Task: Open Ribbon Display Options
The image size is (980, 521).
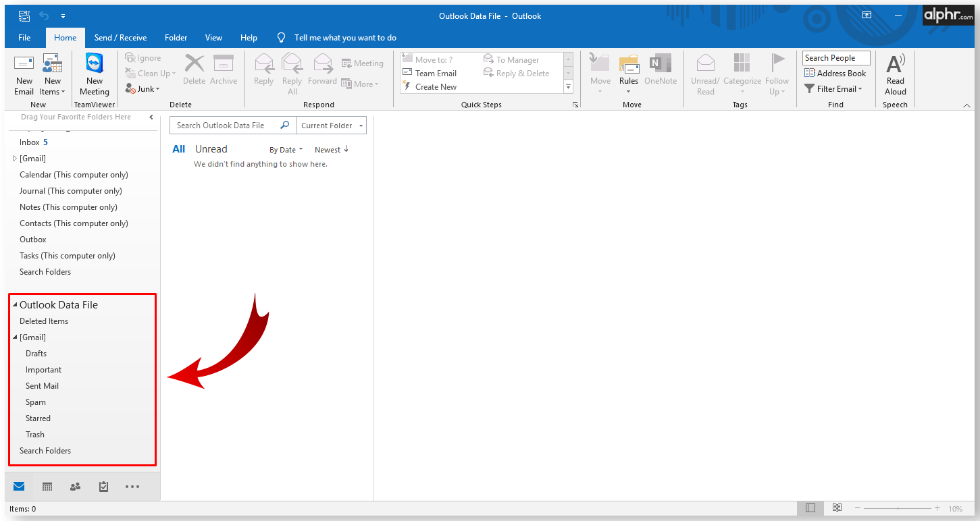Action: coord(867,16)
